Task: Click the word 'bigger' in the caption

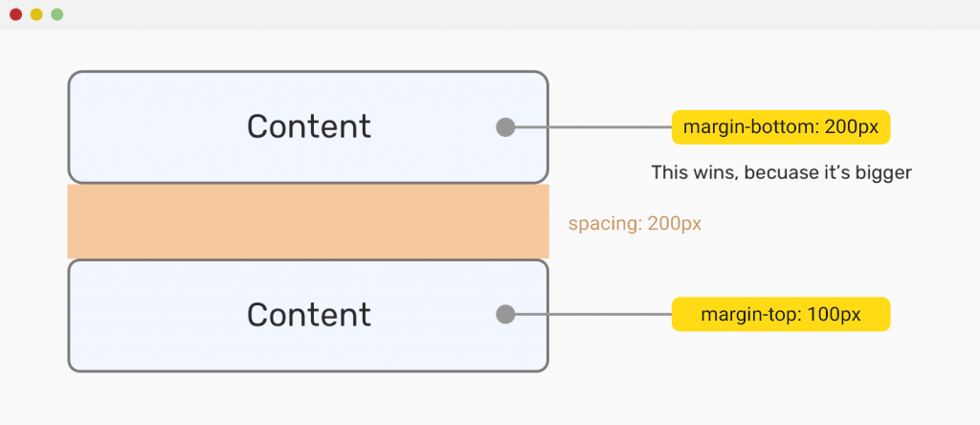Action: pyautogui.click(x=885, y=173)
